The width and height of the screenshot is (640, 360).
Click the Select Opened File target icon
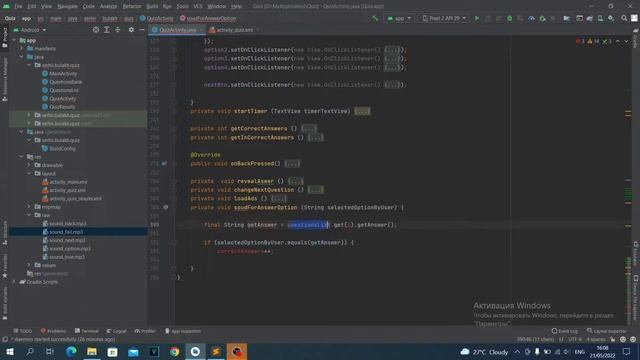[x=96, y=30]
